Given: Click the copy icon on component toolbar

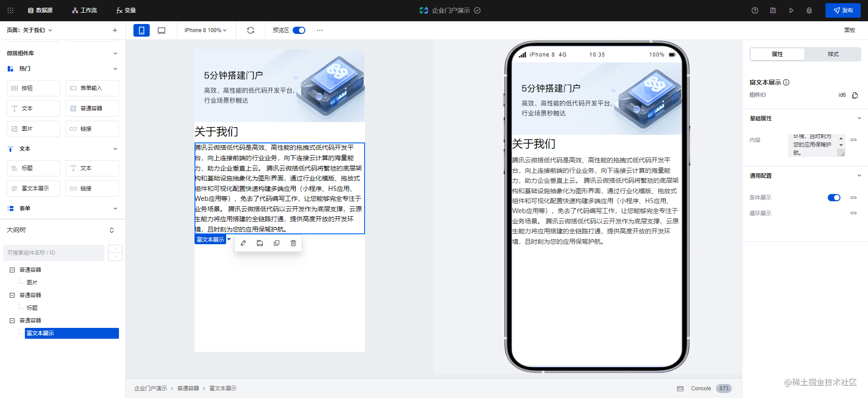Looking at the screenshot, I should click(277, 243).
